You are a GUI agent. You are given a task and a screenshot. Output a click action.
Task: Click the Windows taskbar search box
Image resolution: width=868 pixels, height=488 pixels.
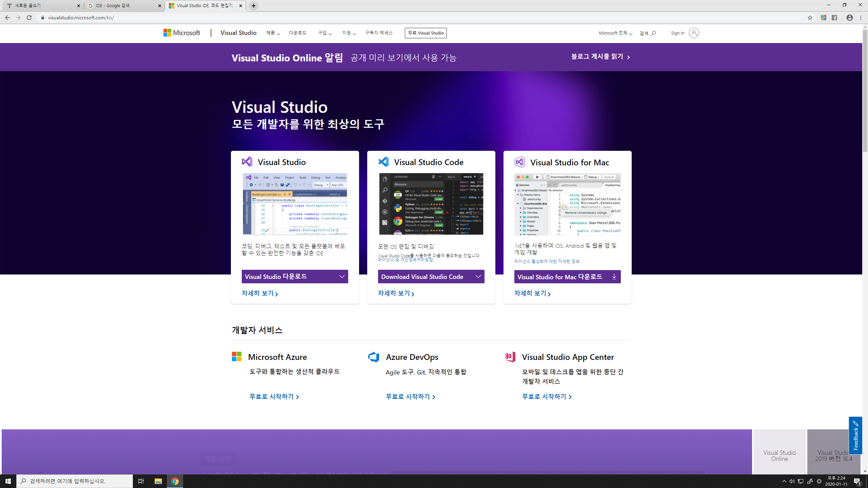(x=75, y=481)
